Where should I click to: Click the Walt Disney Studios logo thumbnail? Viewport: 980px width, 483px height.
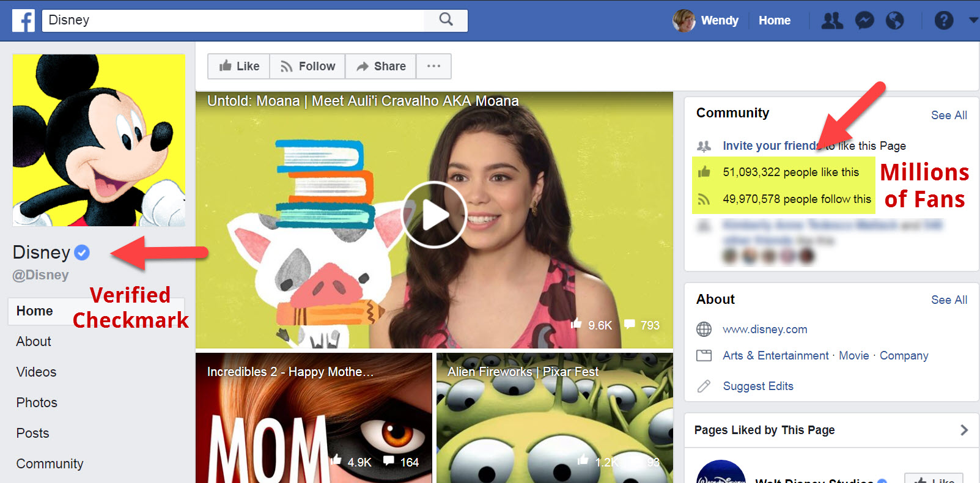(x=721, y=471)
